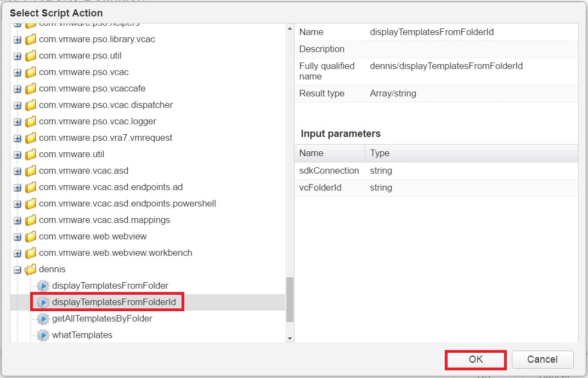Click the com.vmware.vcac.asd.endpoints.powershell folder icon
The image size is (588, 378).
click(x=30, y=204)
